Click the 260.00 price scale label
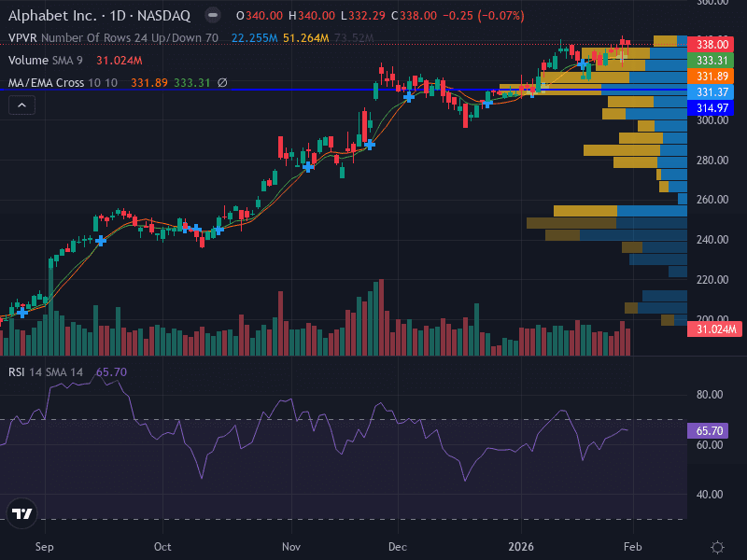The width and height of the screenshot is (747, 560). point(712,200)
